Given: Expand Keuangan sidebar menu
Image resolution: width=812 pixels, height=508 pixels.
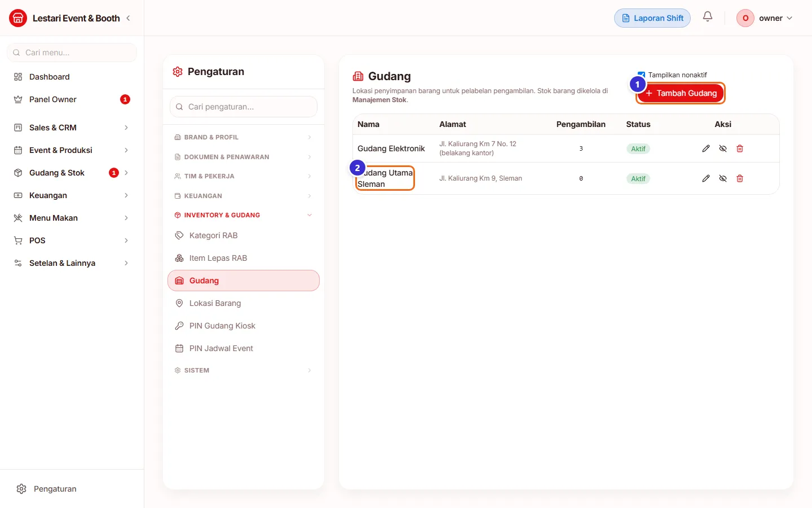Looking at the screenshot, I should coord(72,195).
